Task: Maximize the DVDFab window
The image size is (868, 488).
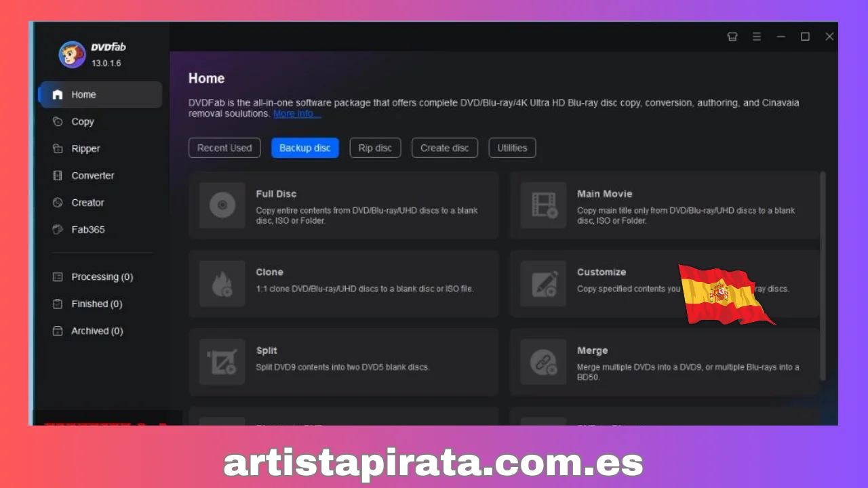Action: point(805,37)
